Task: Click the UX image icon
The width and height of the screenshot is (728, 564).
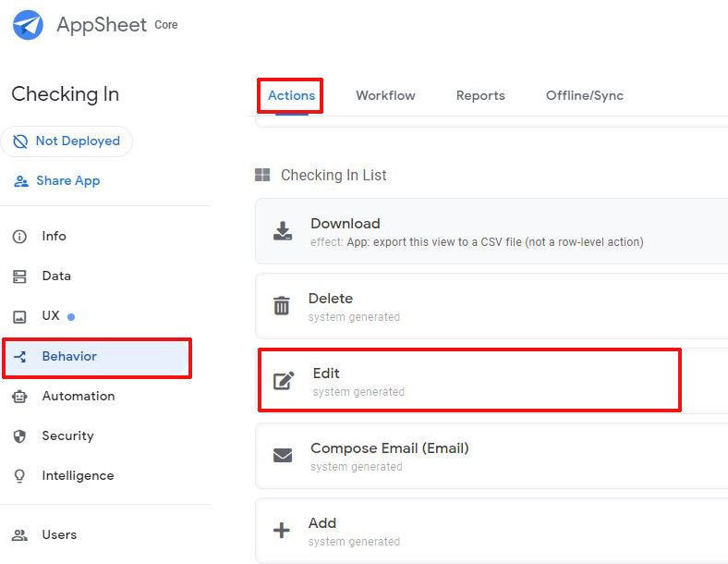Action: coord(19,317)
